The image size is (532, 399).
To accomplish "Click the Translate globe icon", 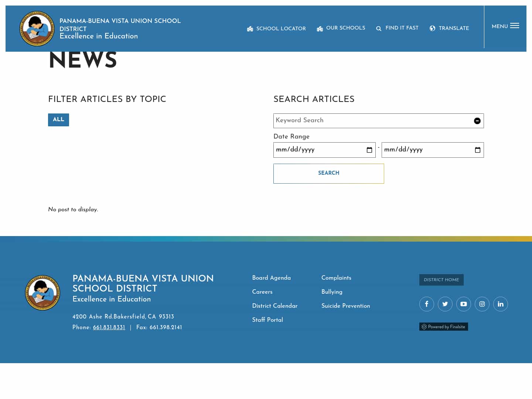I will click(432, 28).
